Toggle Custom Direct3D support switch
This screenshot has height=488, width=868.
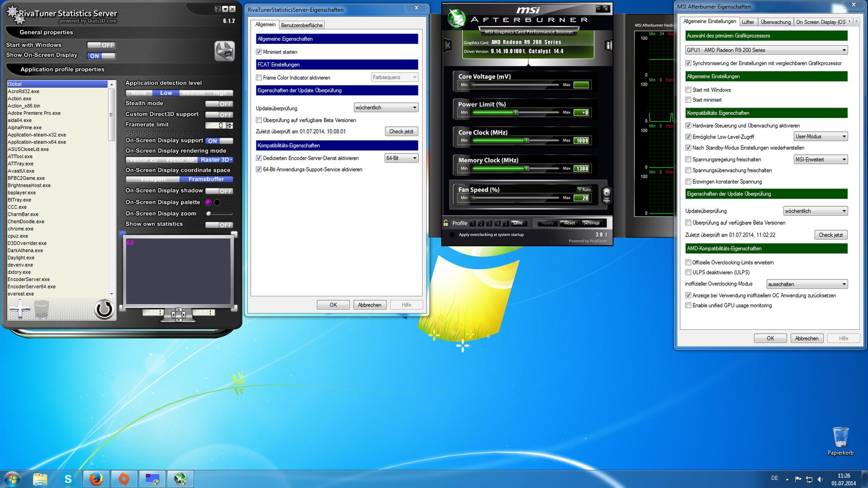[219, 114]
